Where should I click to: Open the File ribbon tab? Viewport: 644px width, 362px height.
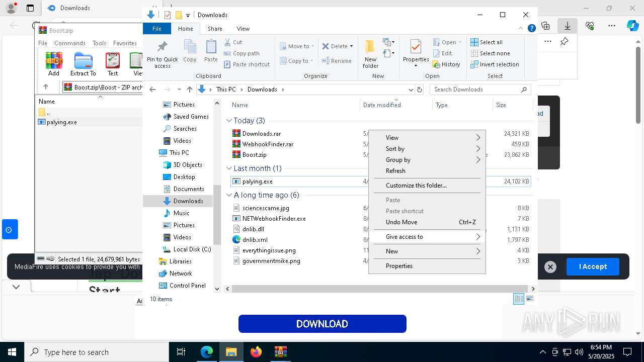[x=157, y=29]
